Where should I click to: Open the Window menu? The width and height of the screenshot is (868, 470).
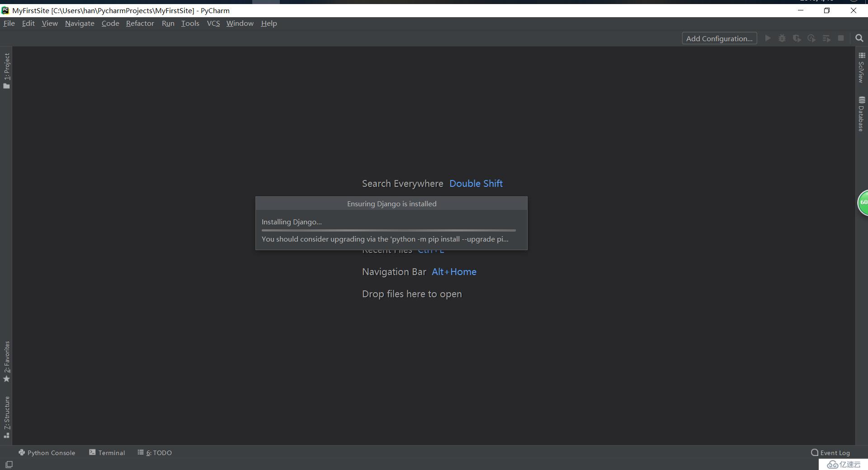click(x=240, y=24)
